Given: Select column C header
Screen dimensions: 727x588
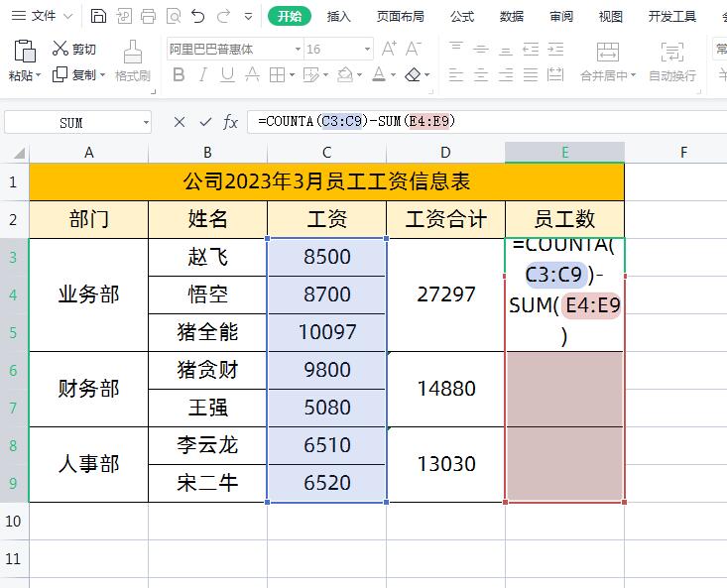Looking at the screenshot, I should (x=327, y=153).
